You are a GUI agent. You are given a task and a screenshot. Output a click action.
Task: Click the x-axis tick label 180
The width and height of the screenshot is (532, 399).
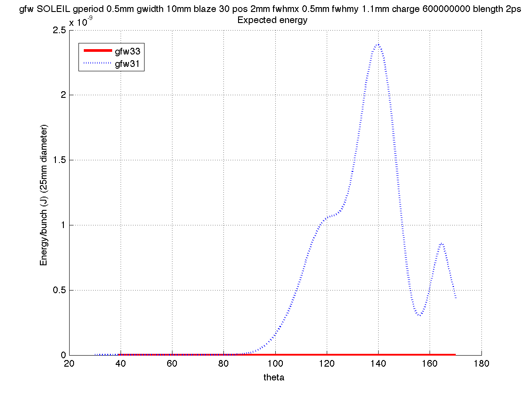tap(481, 364)
